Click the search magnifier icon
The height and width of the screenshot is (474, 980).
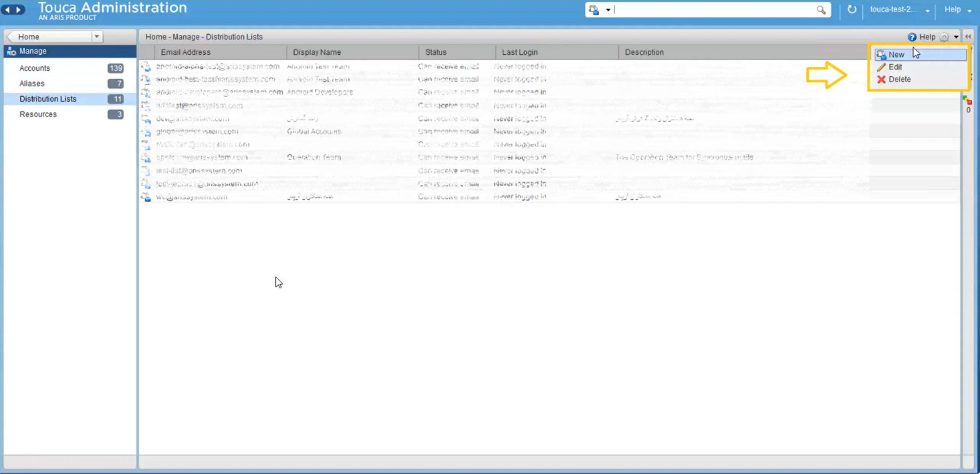click(x=821, y=9)
